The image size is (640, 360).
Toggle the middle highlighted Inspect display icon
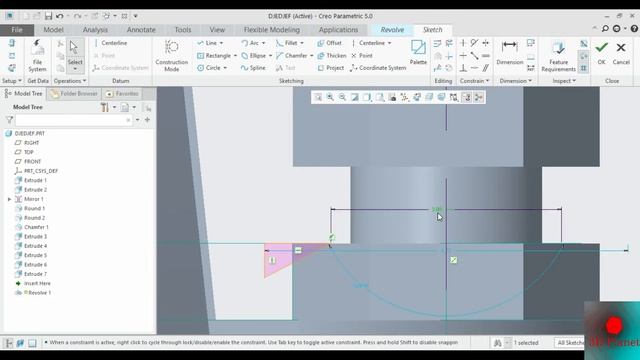(x=584, y=56)
